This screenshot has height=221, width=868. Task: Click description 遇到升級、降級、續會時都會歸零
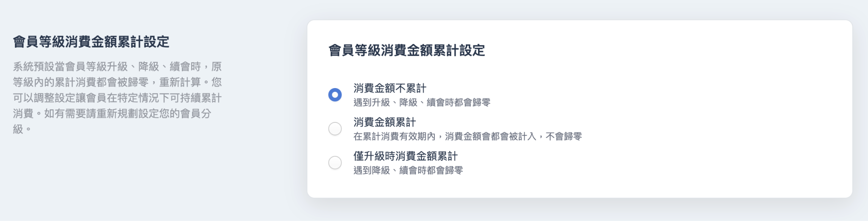point(422,102)
